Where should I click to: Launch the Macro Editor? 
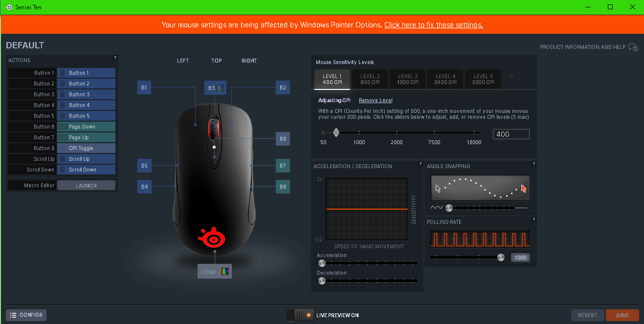[x=86, y=186]
